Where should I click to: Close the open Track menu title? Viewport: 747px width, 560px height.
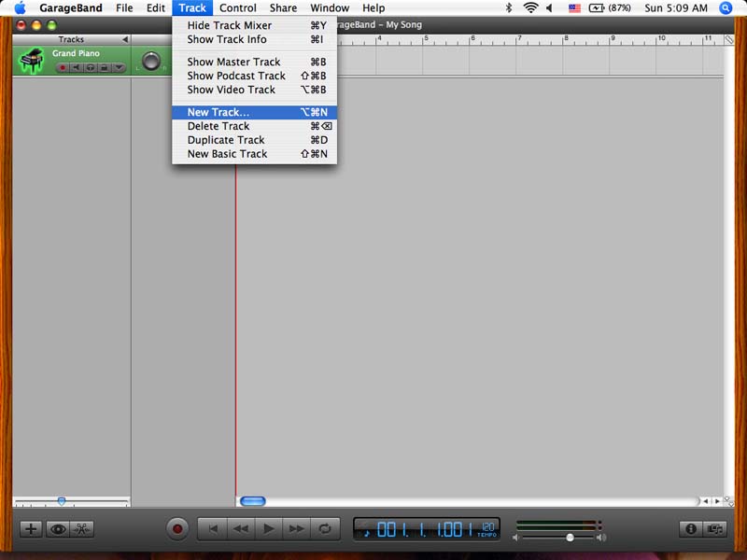point(192,8)
